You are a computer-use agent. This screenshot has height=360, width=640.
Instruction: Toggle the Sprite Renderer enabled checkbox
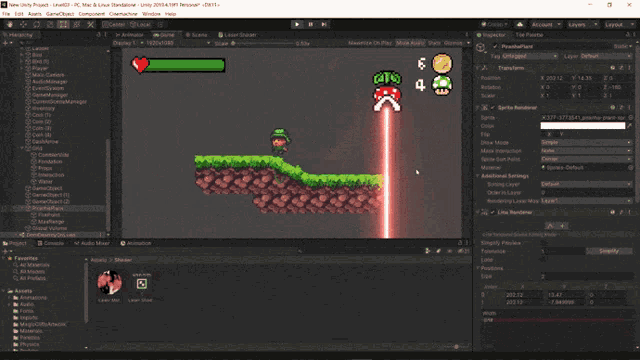pyautogui.click(x=493, y=107)
